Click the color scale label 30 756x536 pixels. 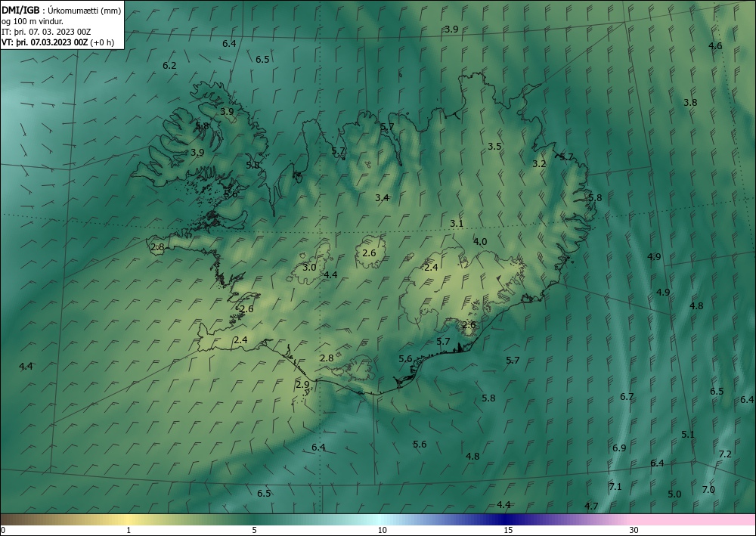[634, 531]
